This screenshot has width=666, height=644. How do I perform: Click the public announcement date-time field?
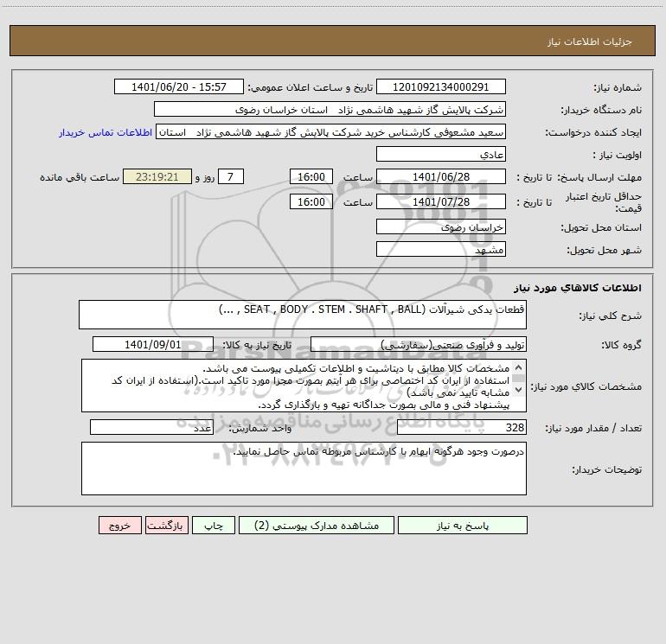(180, 87)
